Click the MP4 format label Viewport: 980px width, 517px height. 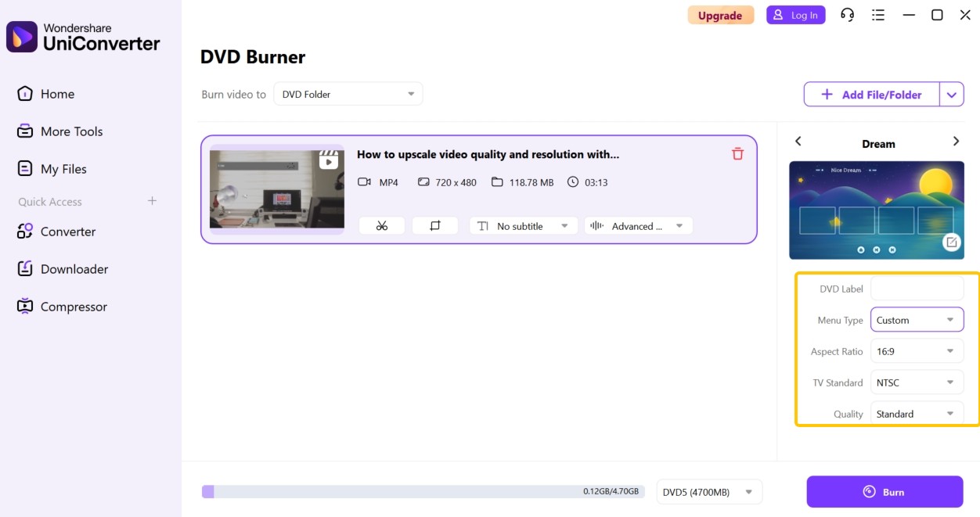click(x=389, y=182)
